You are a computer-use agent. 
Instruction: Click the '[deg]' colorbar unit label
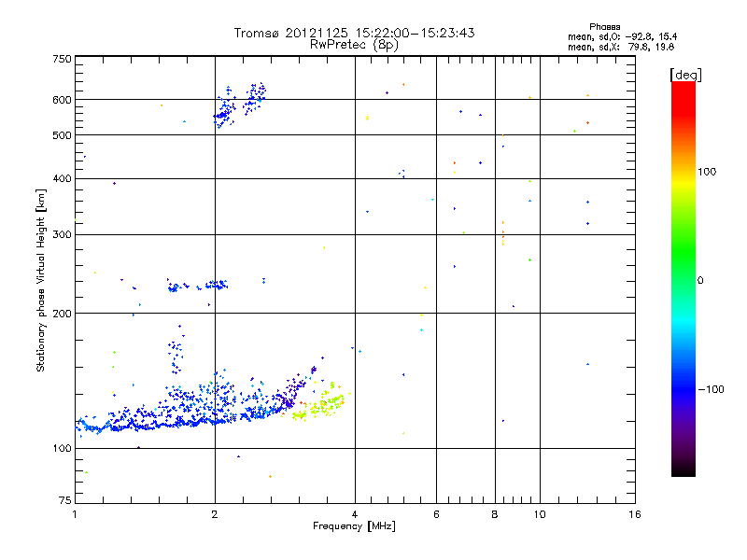pyautogui.click(x=685, y=75)
